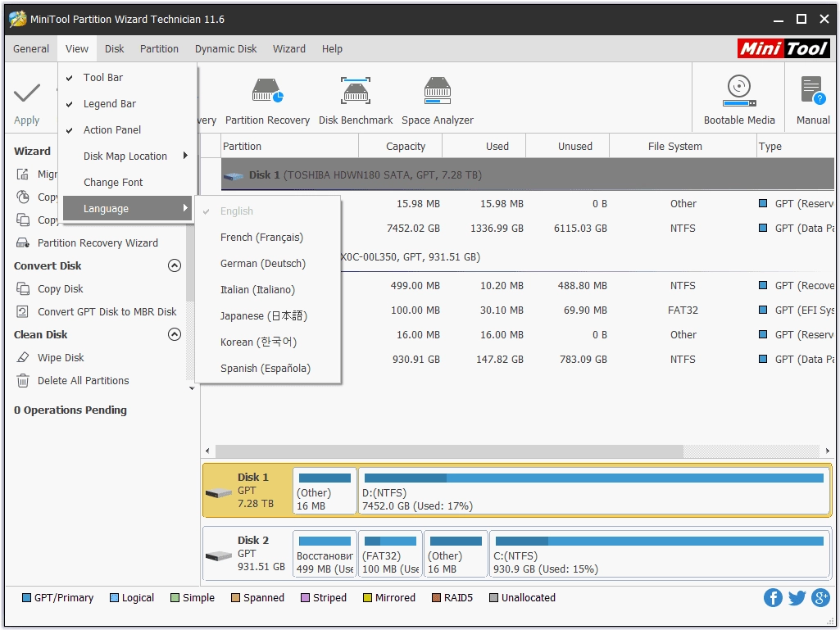The width and height of the screenshot is (840, 630).
Task: Toggle the Action Panel visibility option
Action: (x=128, y=130)
